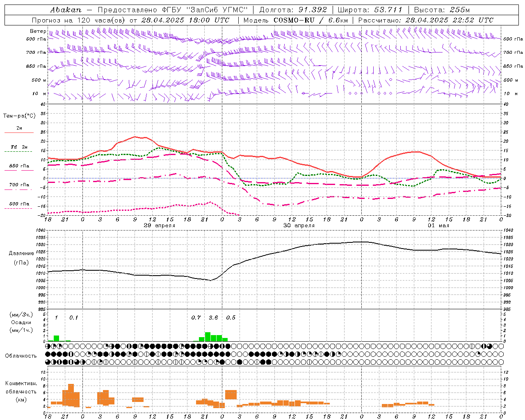The width and height of the screenshot is (525, 420).
Task: Click the "Осадки" precipitation label
Action: (21, 322)
